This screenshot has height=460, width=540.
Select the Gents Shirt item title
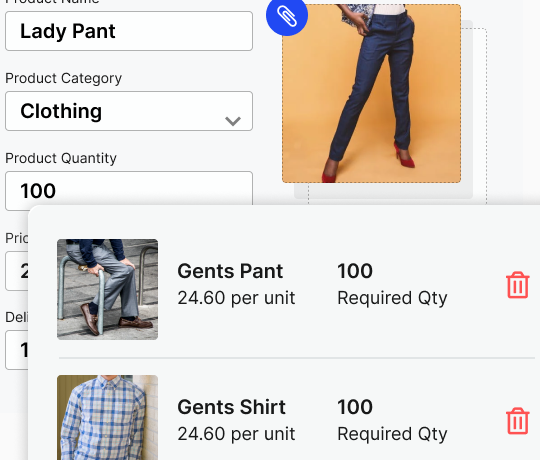pos(231,407)
